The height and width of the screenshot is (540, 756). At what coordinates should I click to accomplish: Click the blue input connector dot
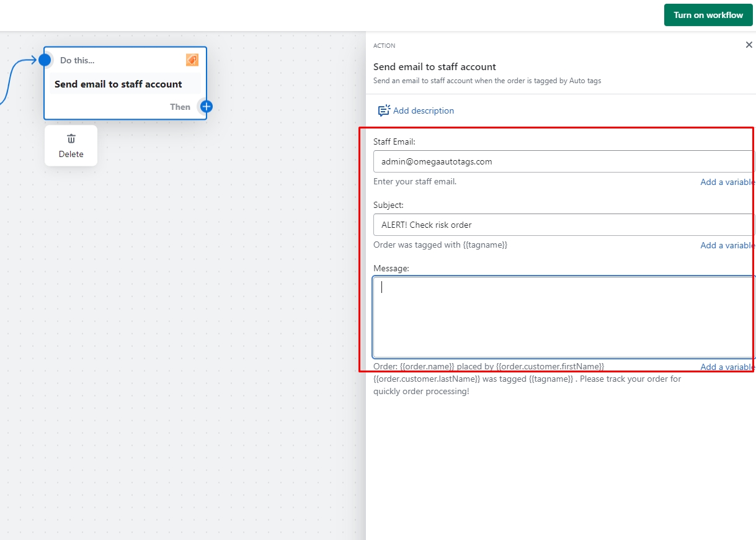click(45, 60)
